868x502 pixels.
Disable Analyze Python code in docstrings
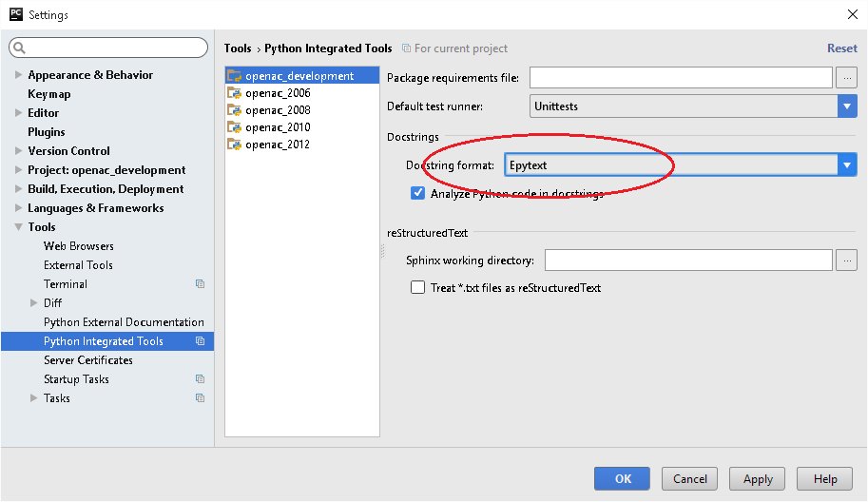click(417, 193)
